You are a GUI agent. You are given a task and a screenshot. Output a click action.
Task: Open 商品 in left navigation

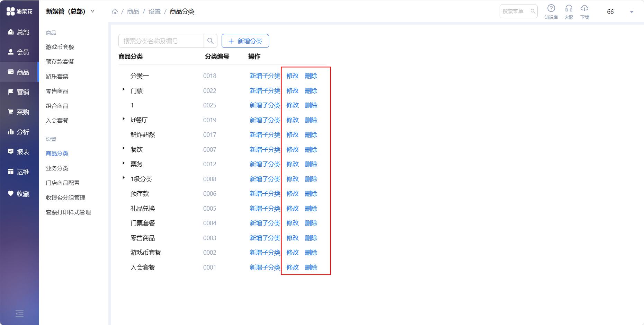(x=19, y=72)
